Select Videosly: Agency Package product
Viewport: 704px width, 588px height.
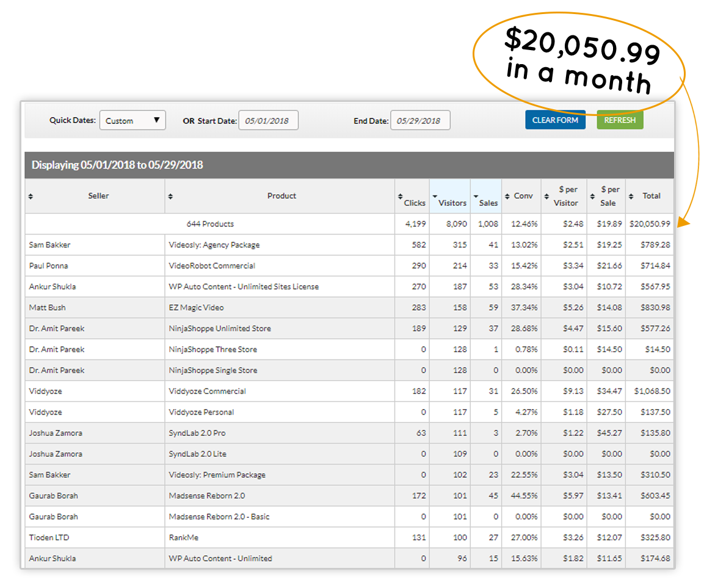[x=280, y=245]
